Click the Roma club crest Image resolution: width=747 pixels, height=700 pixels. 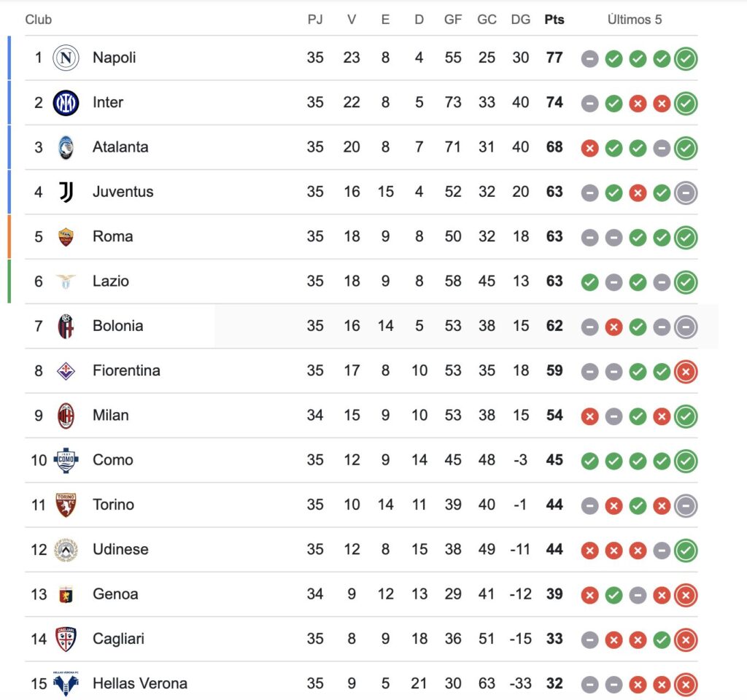66,237
